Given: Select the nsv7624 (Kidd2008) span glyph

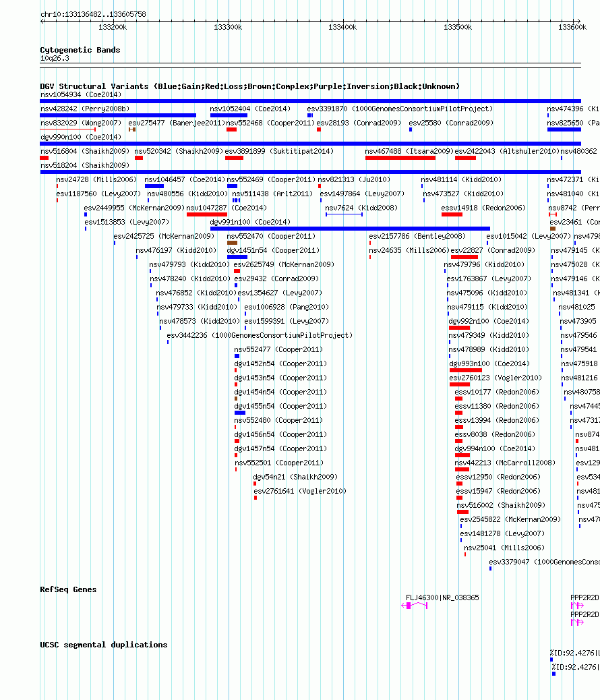Looking at the screenshot, I should pos(344,214).
